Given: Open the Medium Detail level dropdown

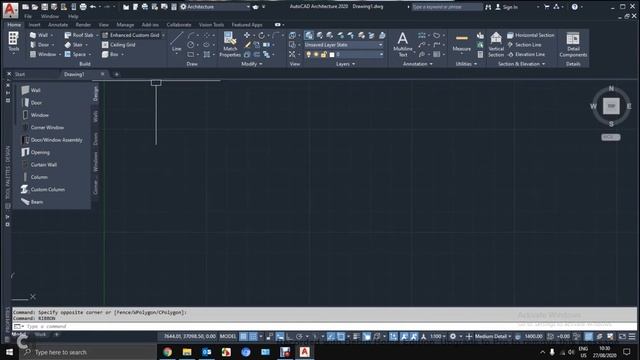Looking at the screenshot, I should pos(493,336).
